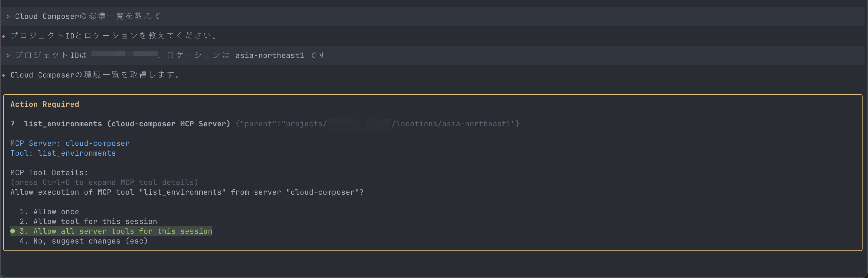868x278 pixels.
Task: Click the sparkle assistant response icon
Action: 4,36
